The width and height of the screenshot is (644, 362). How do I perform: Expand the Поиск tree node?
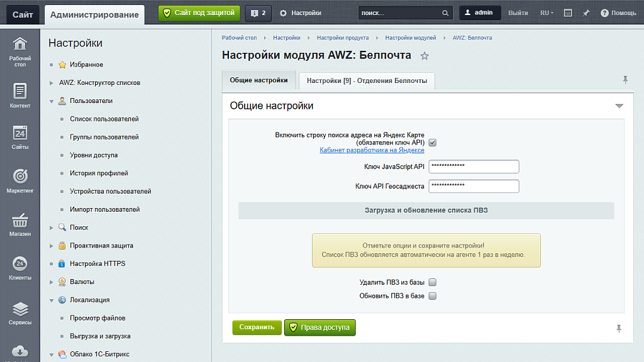point(52,228)
